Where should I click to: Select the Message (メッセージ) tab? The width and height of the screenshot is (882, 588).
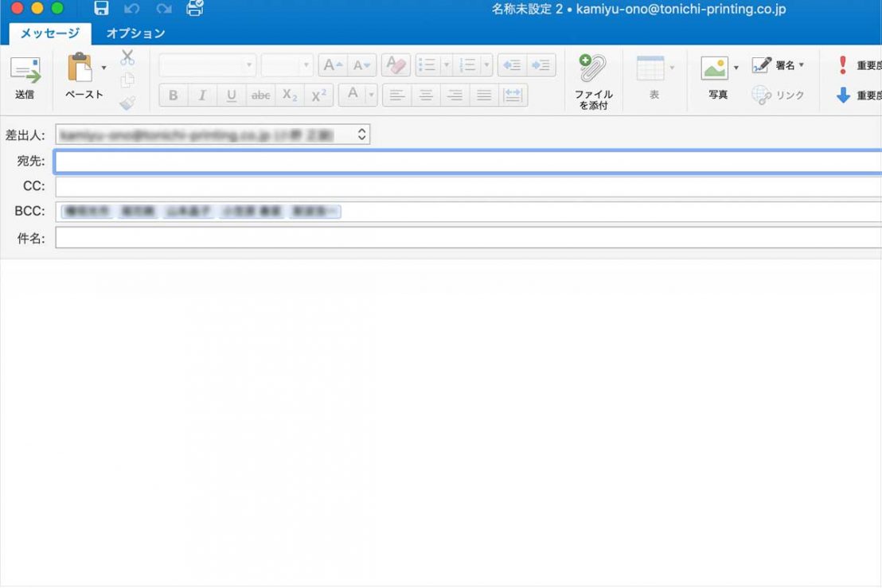(x=49, y=33)
